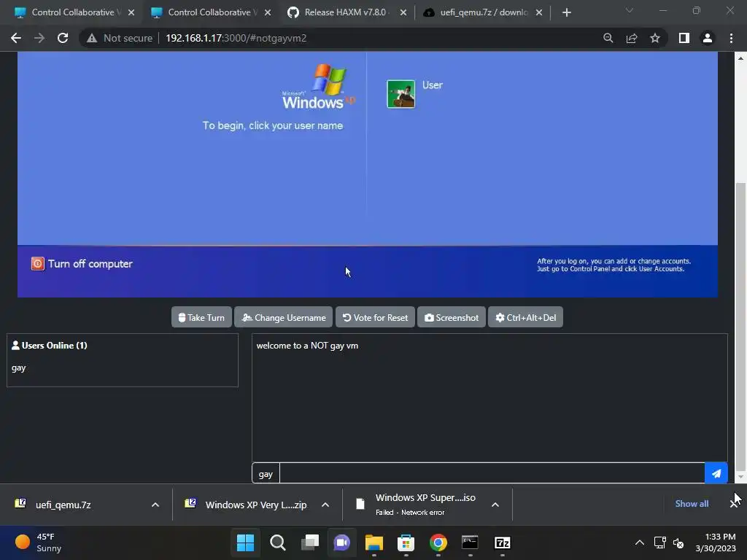The width and height of the screenshot is (747, 560).
Task: Reload the page with the refresh icon
Action: point(63,38)
